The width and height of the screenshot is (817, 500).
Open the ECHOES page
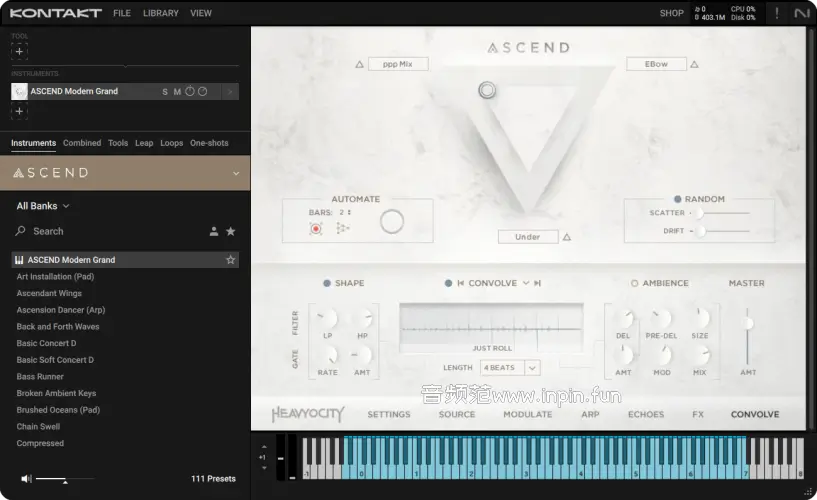(x=646, y=415)
